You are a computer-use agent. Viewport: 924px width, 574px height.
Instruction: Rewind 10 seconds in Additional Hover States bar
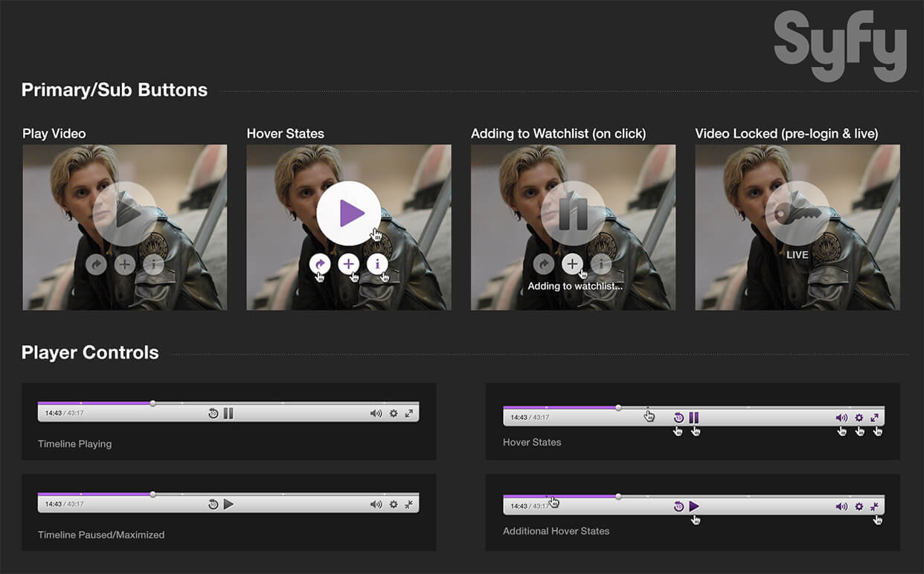pyautogui.click(x=678, y=506)
